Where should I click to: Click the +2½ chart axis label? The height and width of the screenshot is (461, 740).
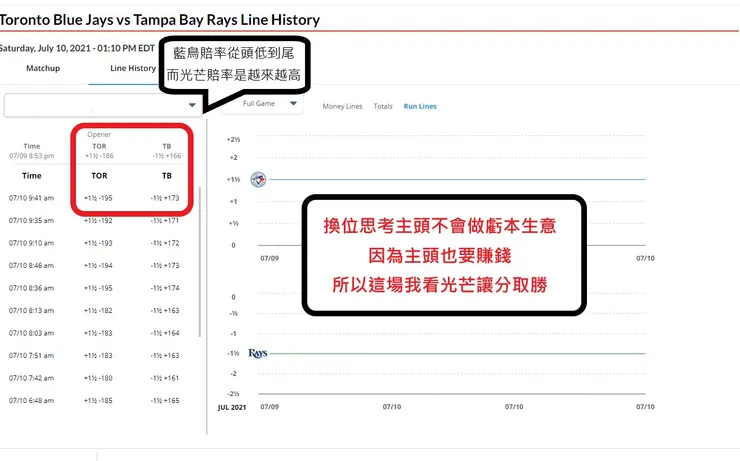click(x=233, y=139)
